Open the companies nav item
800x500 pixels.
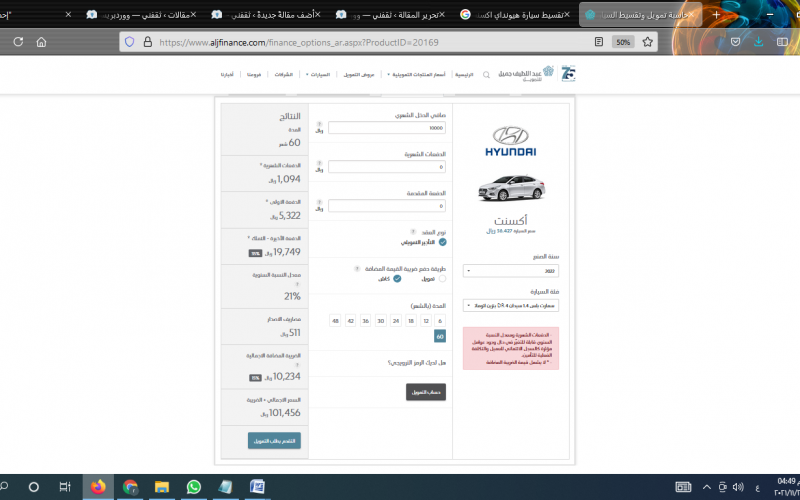(x=284, y=74)
